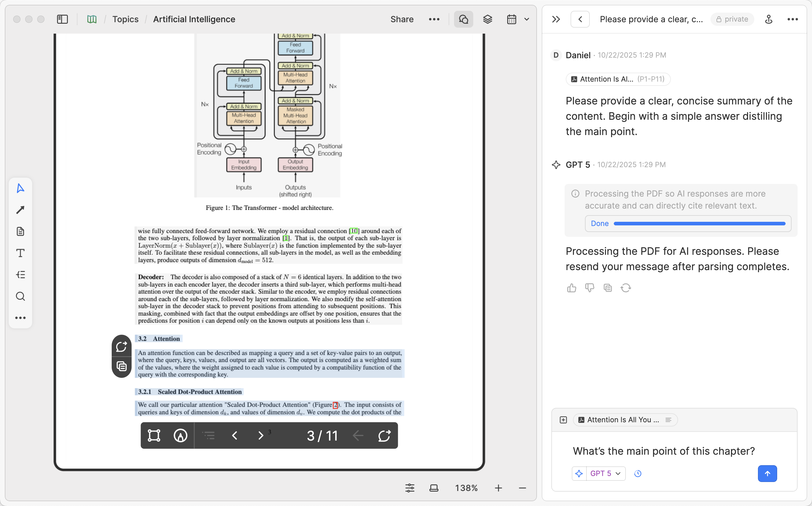Select the pen tool in PDF toolbar
812x506 pixels.
(x=180, y=435)
